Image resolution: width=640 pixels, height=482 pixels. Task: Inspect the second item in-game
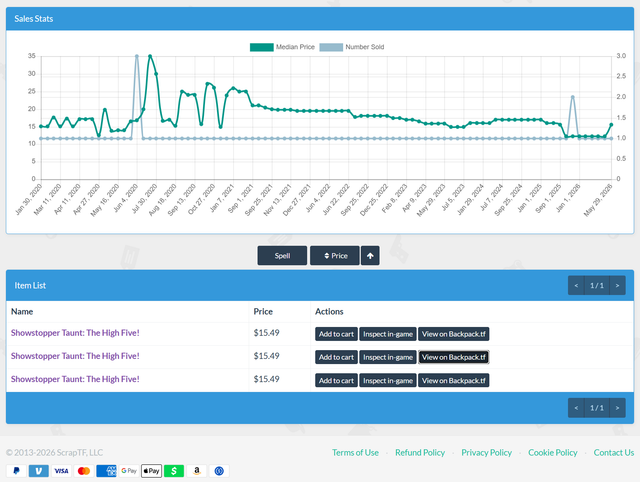click(388, 357)
